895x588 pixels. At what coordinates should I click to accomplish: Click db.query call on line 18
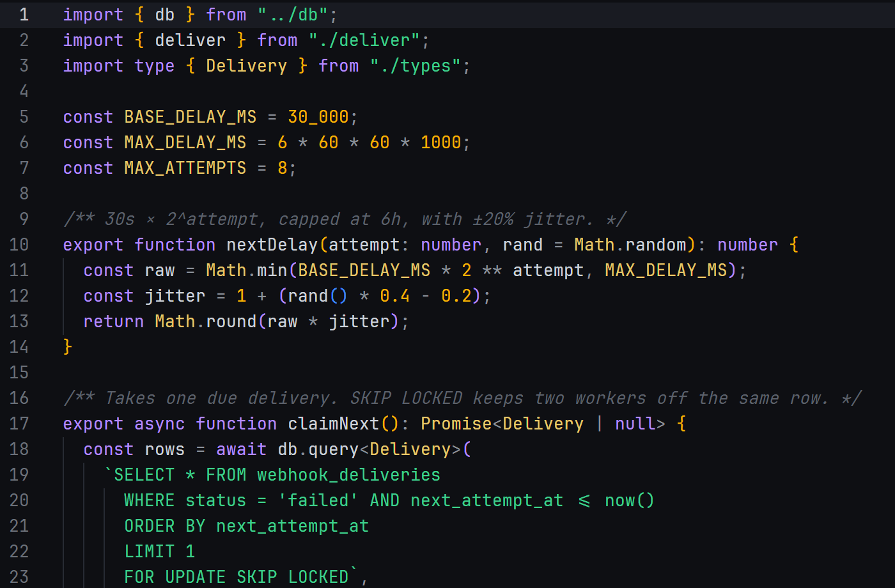click(x=318, y=449)
